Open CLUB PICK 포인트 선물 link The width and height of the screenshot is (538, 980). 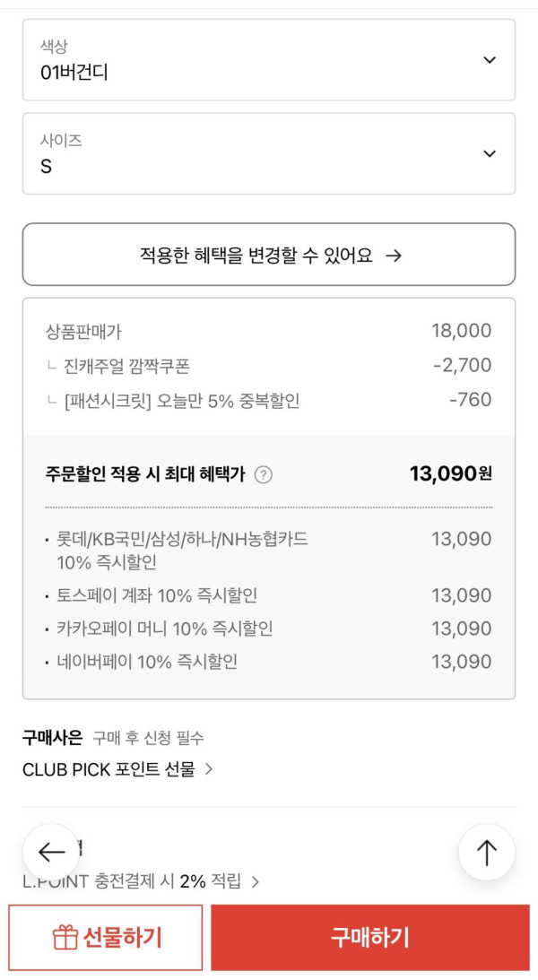[x=108, y=769]
